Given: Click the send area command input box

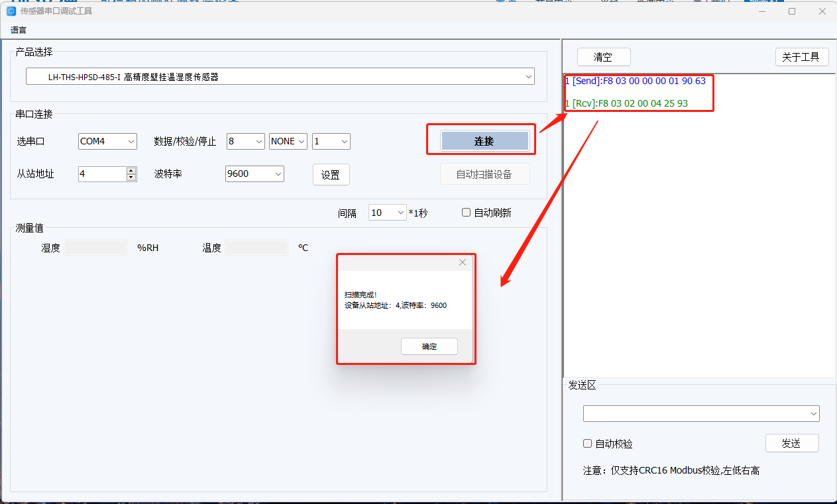Looking at the screenshot, I should (x=696, y=414).
